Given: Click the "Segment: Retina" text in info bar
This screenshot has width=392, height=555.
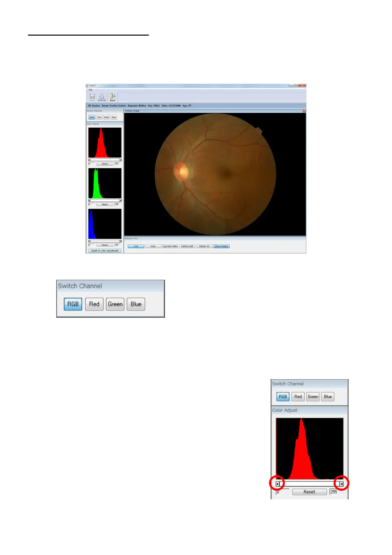Looking at the screenshot, I should [137, 106].
